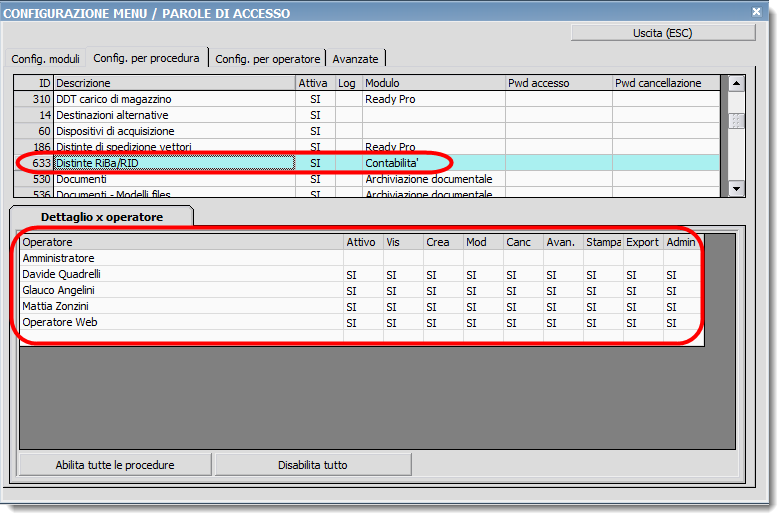The height and width of the screenshot is (520, 784).
Task: Open the Config. per operatore tab
Action: 268,59
